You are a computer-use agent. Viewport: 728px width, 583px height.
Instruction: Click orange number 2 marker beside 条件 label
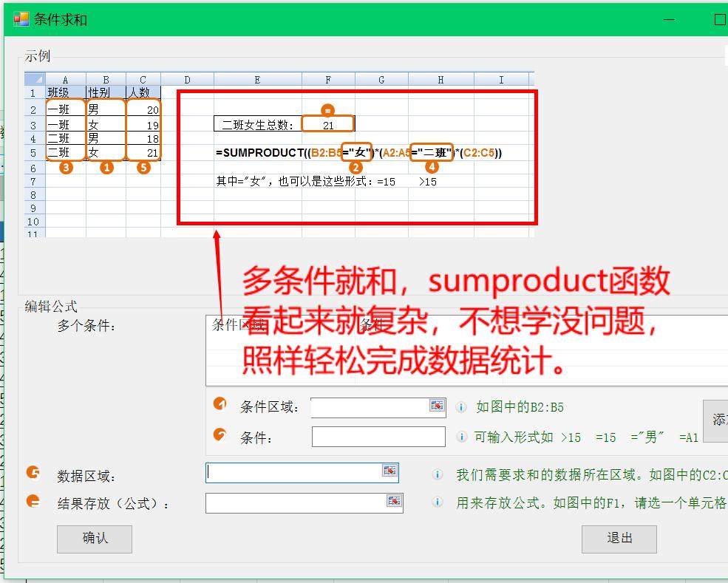[x=220, y=434]
